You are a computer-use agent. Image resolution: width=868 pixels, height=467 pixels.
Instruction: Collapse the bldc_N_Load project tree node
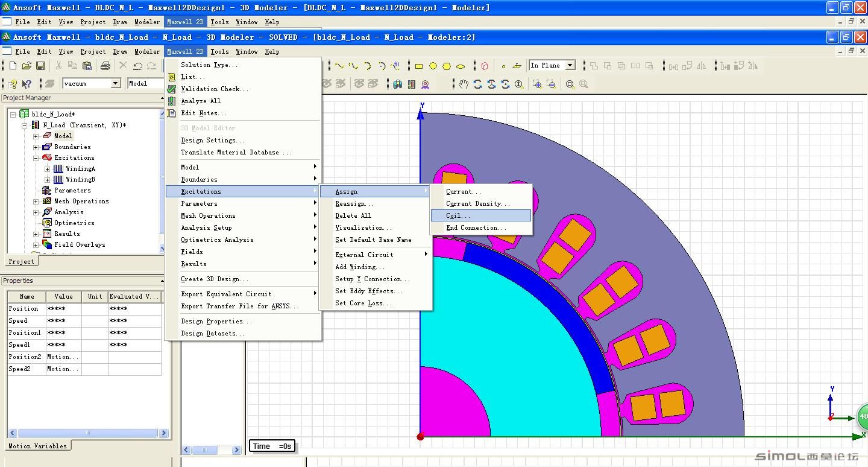[x=13, y=114]
